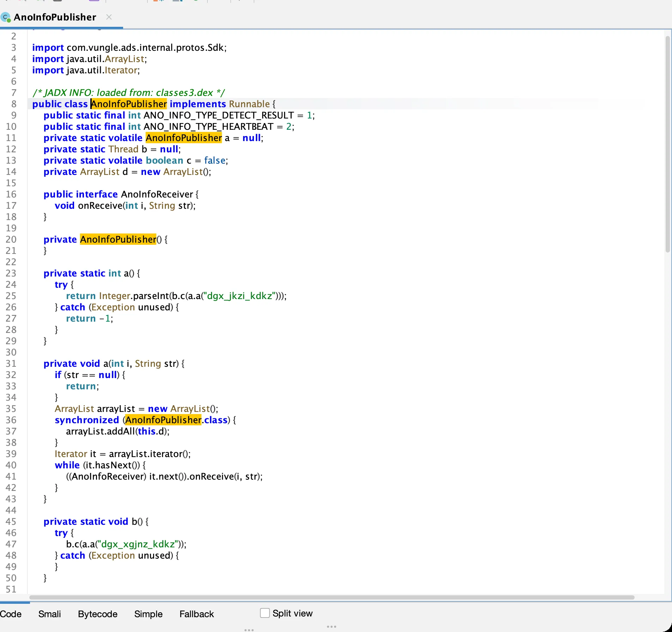The width and height of the screenshot is (672, 632).
Task: Click the volatile boolean c field on line 13
Action: [136, 160]
